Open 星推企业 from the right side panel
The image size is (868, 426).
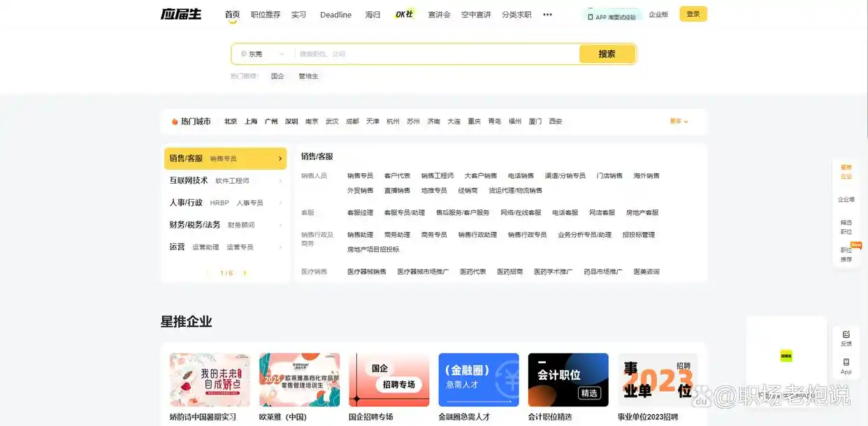pos(846,172)
